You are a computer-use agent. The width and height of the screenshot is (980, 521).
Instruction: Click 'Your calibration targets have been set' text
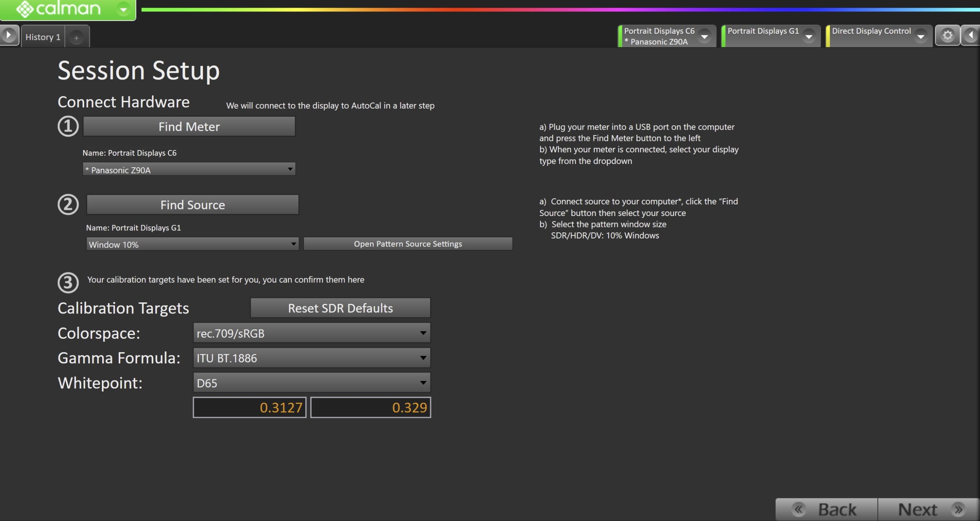coord(225,279)
